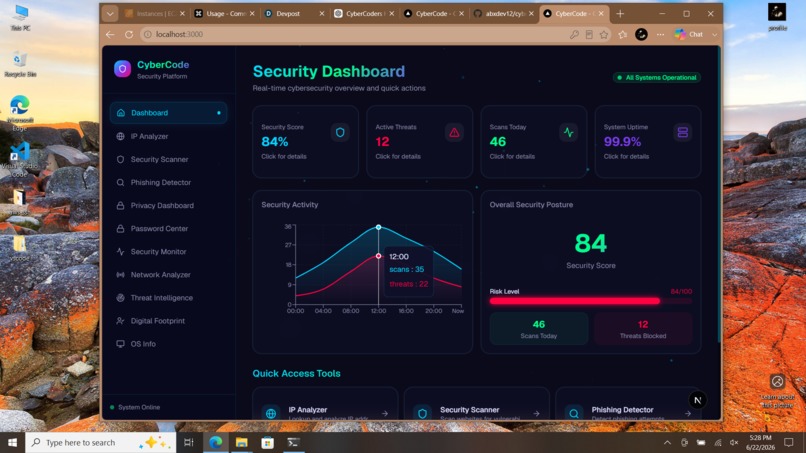This screenshot has width=806, height=453.
Task: Open Security Score 84% card details
Action: point(305,142)
